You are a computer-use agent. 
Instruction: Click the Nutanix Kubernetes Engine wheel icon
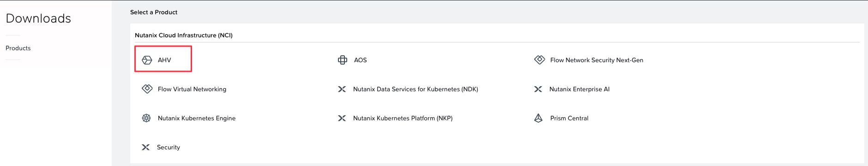coord(146,118)
